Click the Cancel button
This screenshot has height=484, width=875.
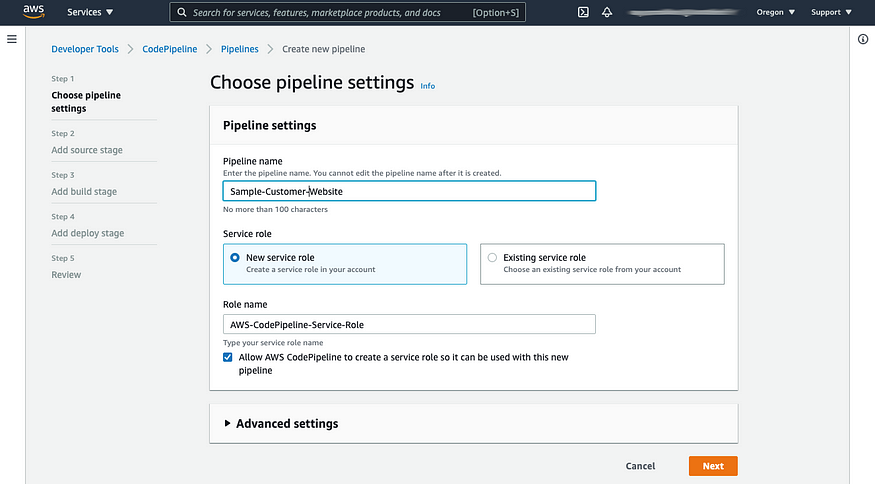640,466
